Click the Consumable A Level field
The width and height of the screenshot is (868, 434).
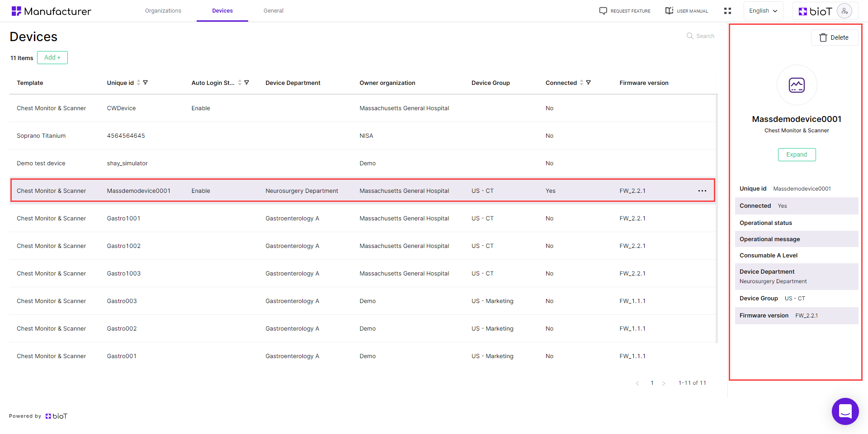797,255
